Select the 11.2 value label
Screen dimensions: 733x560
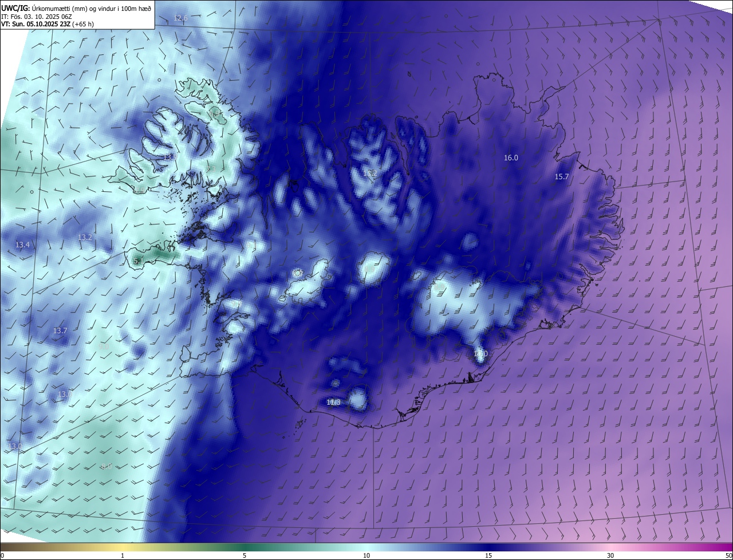(369, 173)
